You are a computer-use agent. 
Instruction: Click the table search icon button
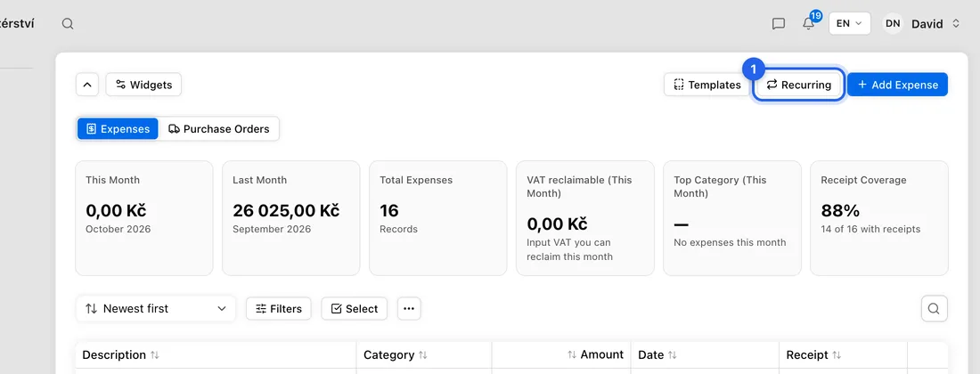934,308
